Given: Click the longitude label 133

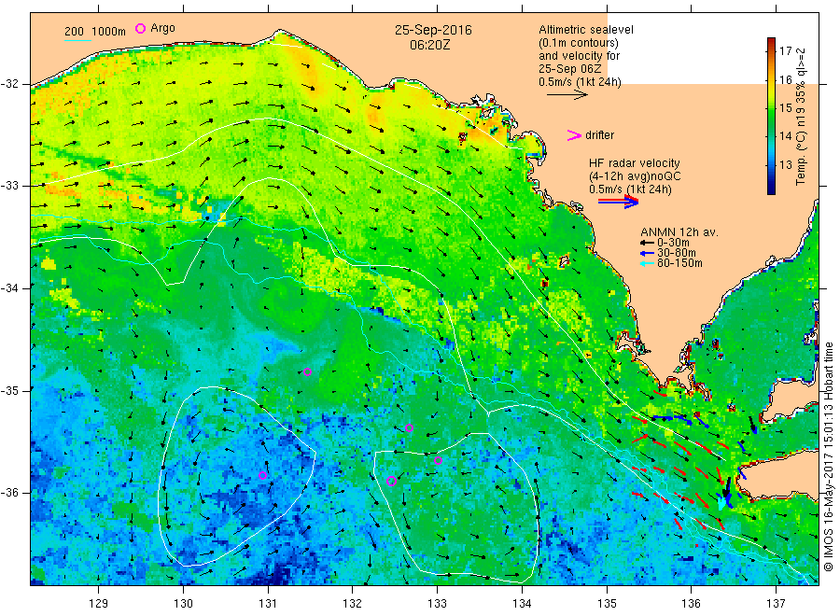Looking at the screenshot, I should coord(437,603).
